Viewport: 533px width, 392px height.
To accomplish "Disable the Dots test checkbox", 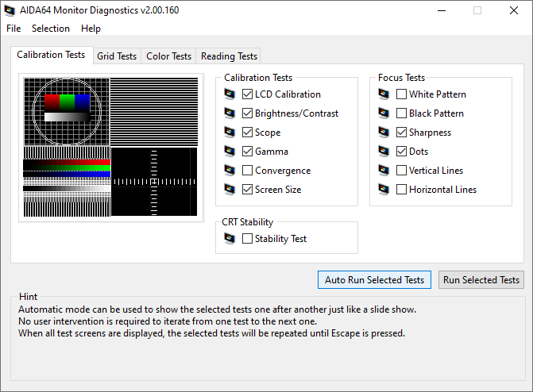I will (x=401, y=151).
